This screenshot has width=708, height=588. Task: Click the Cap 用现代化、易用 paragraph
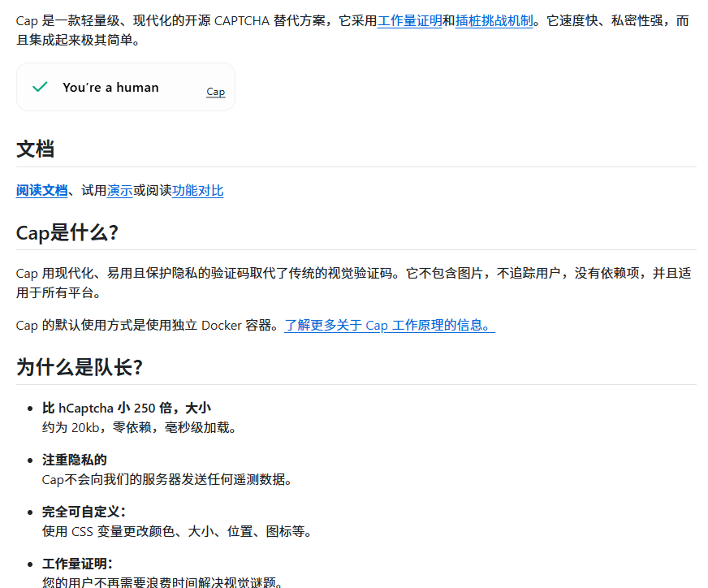[353, 283]
